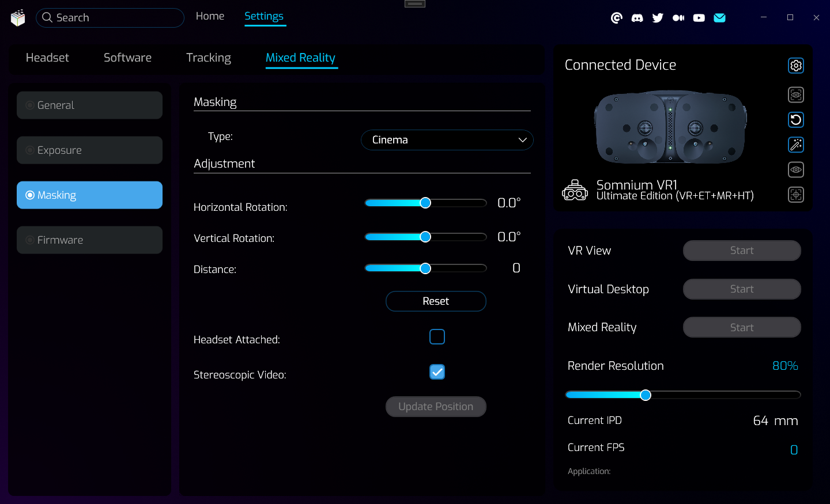The width and height of the screenshot is (830, 504).
Task: Click the email envelope icon
Action: (720, 18)
